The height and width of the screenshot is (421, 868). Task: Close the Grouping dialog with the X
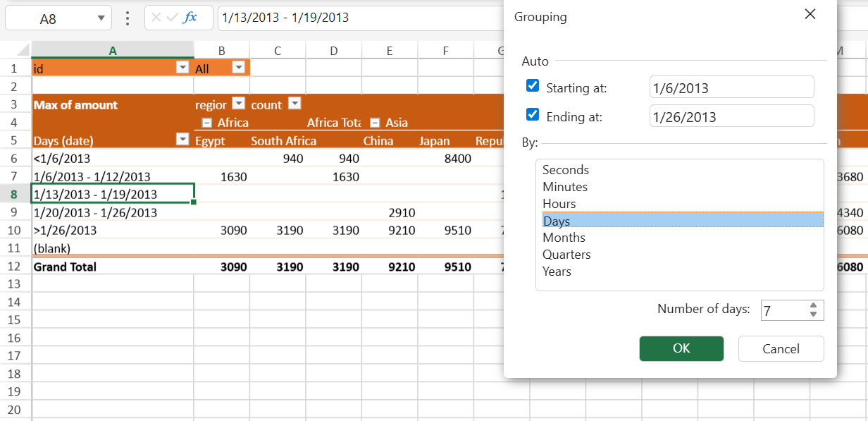(x=810, y=14)
